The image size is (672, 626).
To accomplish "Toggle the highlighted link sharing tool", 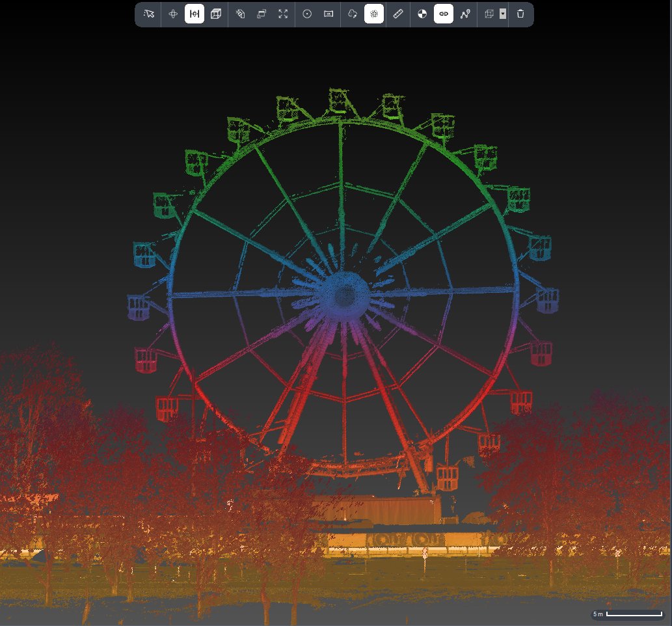I will 444,14.
